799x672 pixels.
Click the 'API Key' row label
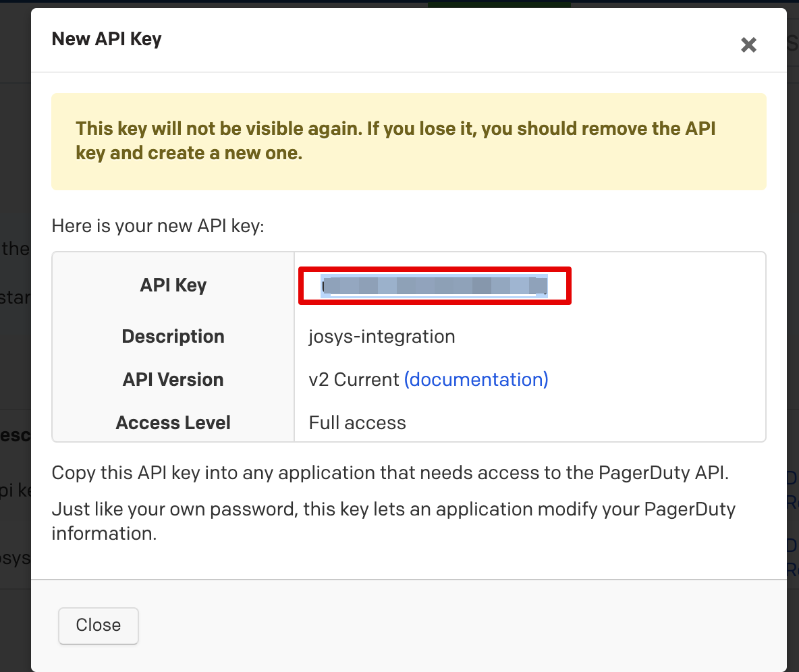(173, 285)
